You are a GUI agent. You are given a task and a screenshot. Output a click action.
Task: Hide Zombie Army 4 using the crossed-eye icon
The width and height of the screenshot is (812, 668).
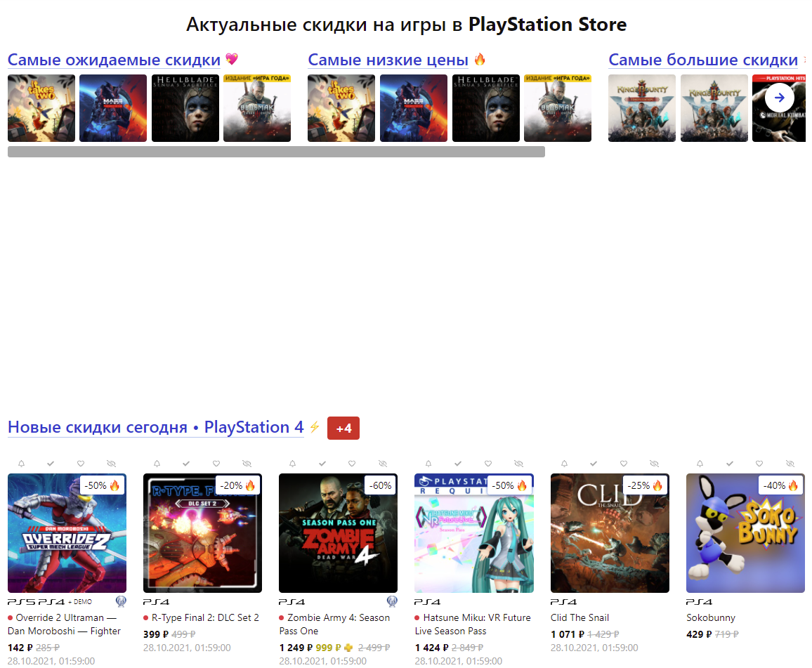point(382,464)
